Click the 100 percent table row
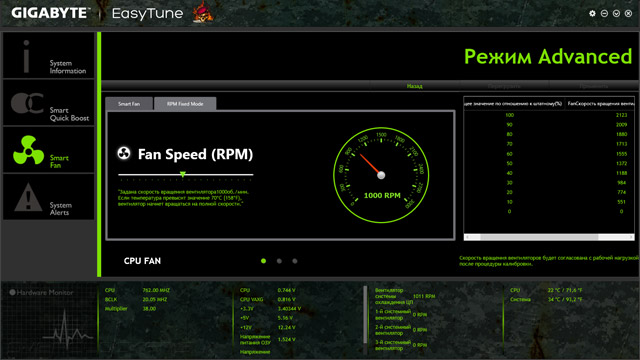Viewport: 640px width, 360px height. click(x=549, y=115)
